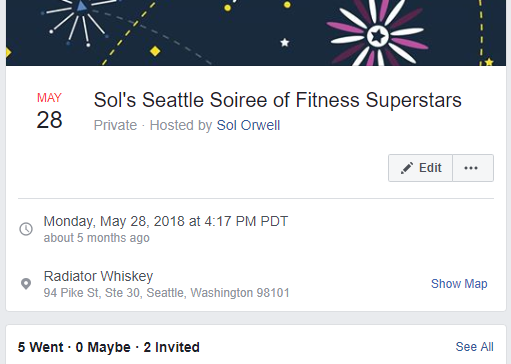
Task: Click the event cover image fireworks
Action: 256,33
